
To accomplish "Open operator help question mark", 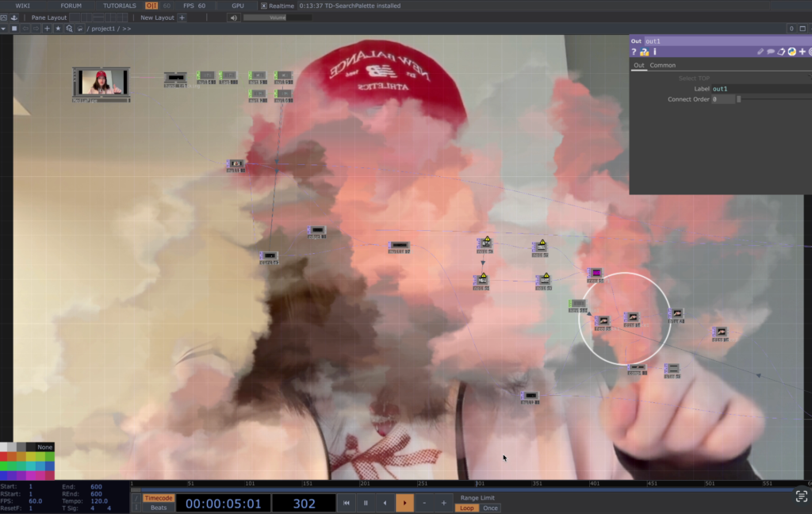I will (x=634, y=52).
